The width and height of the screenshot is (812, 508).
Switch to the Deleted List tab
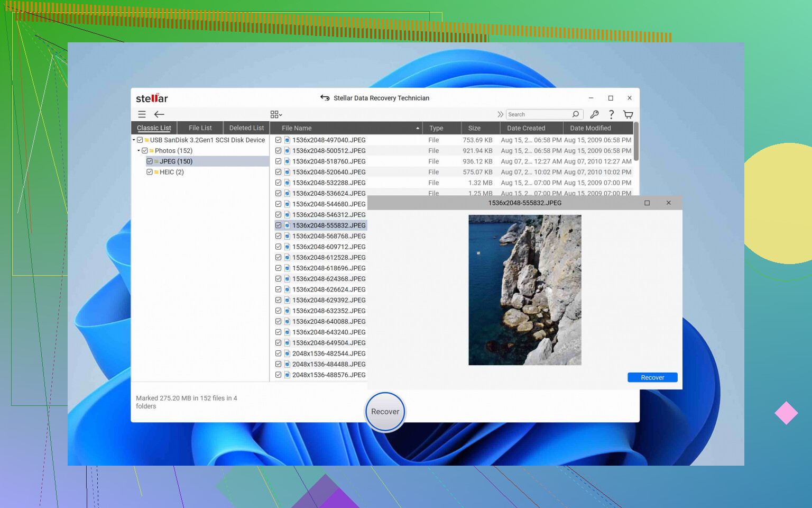coord(246,128)
